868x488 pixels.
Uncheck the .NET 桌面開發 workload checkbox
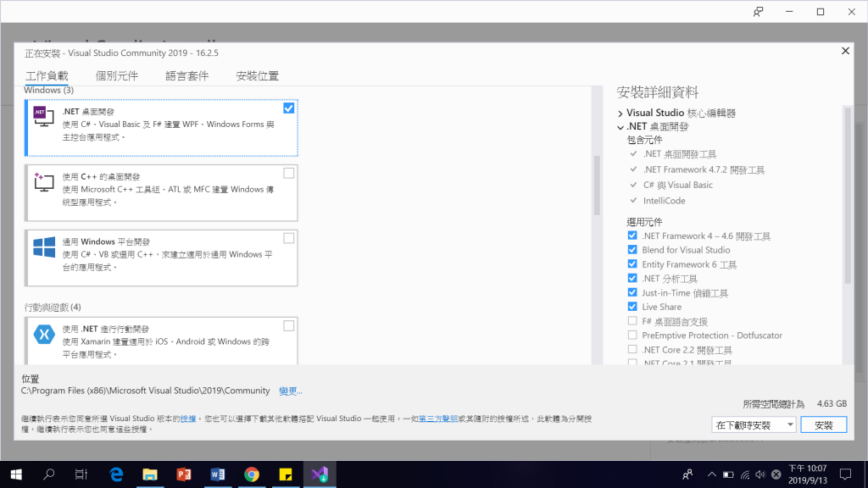288,108
